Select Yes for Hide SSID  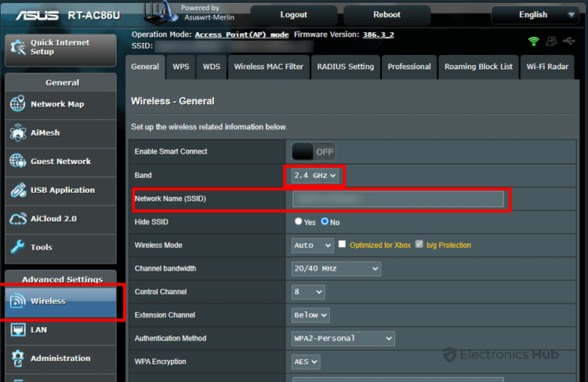coord(299,222)
